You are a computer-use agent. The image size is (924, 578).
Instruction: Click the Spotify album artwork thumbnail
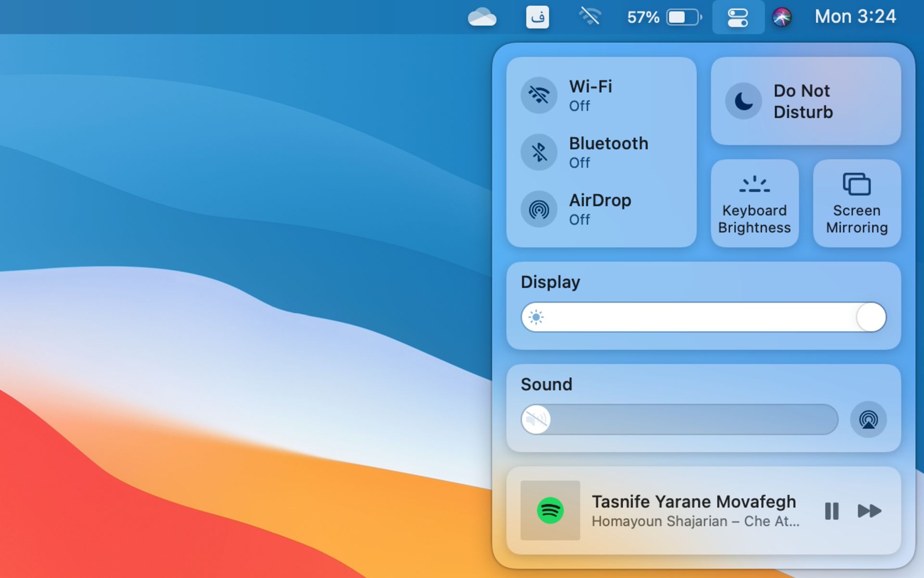[550, 510]
